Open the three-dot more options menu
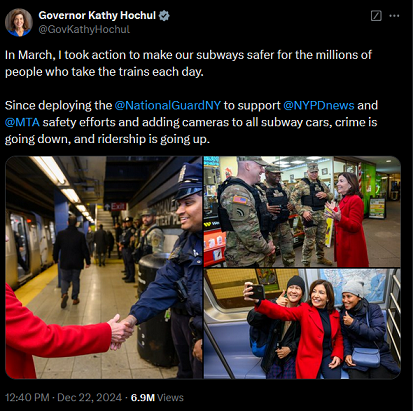Screen dimensions: 413x411 tap(394, 16)
